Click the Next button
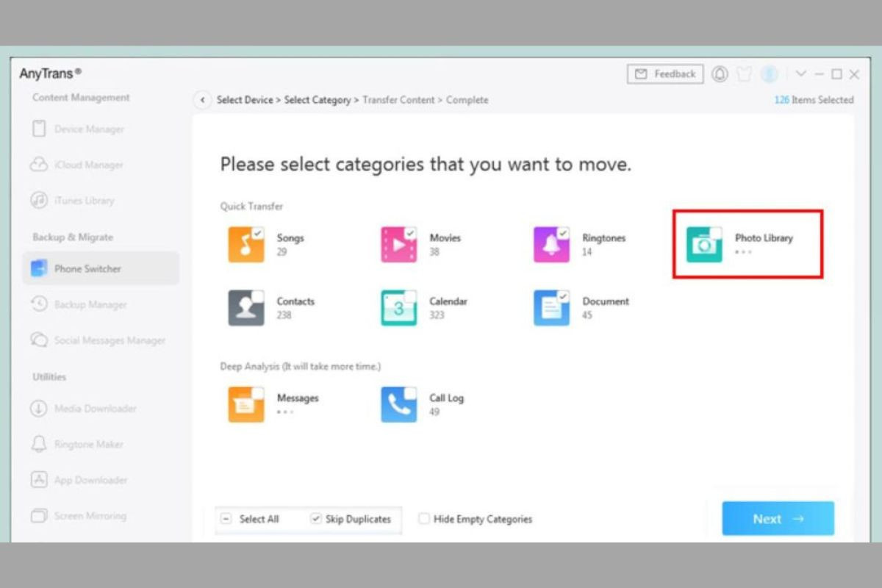 (x=778, y=519)
